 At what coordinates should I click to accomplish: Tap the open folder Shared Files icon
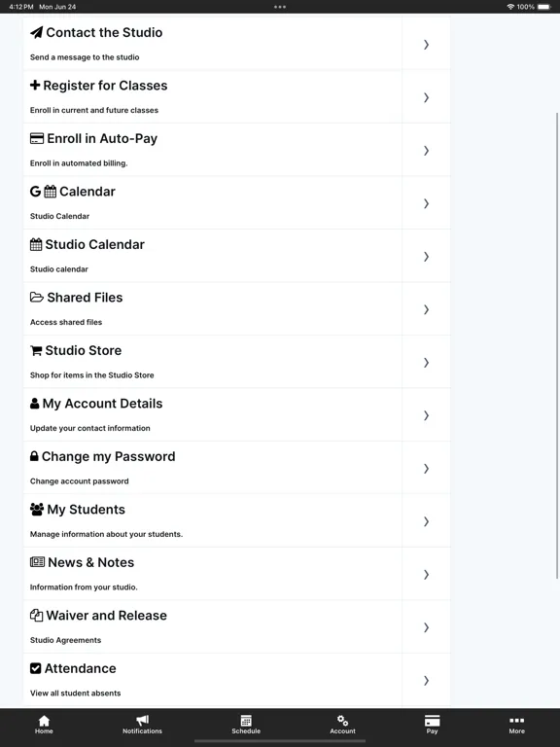click(x=37, y=298)
